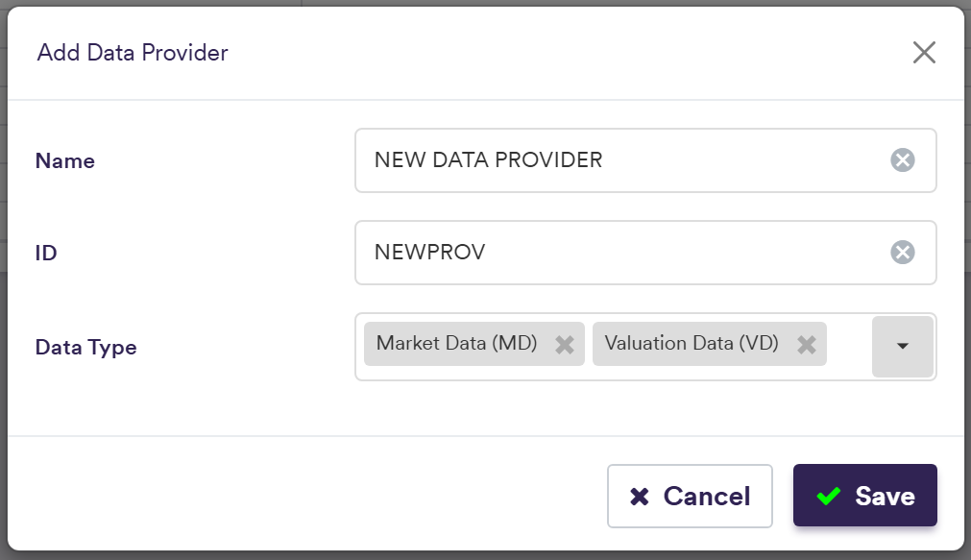The height and width of the screenshot is (560, 971).
Task: Clear the Name field with its X icon
Action: pos(902,160)
